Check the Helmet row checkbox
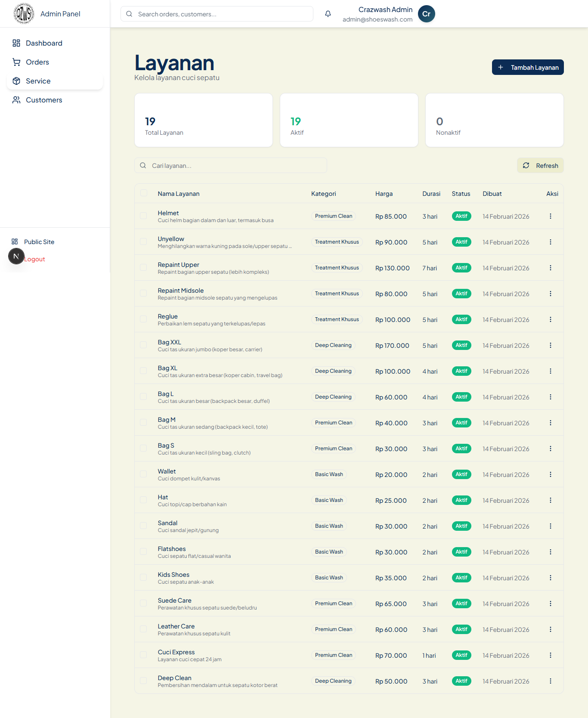 tap(143, 216)
